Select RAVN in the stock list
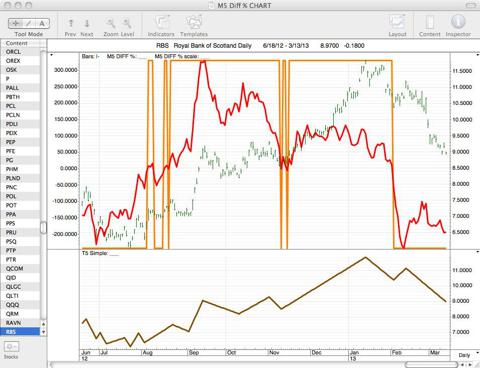The width and height of the screenshot is (480, 368). (x=20, y=323)
